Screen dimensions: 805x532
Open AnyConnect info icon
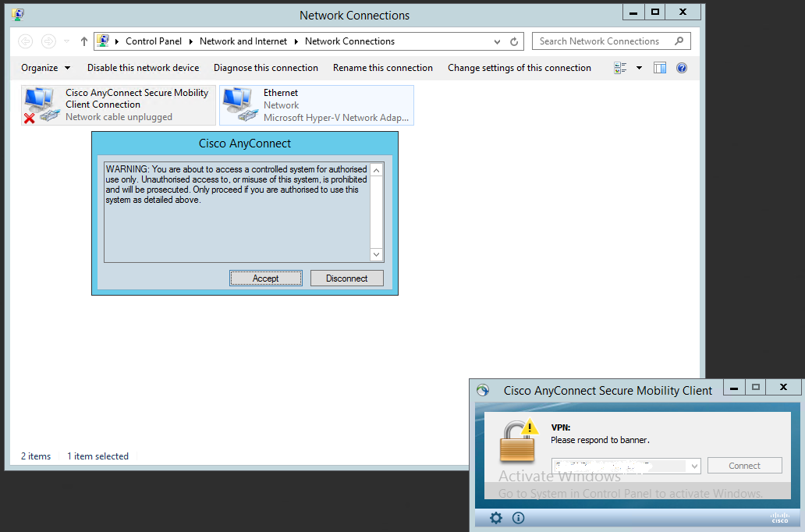point(519,518)
